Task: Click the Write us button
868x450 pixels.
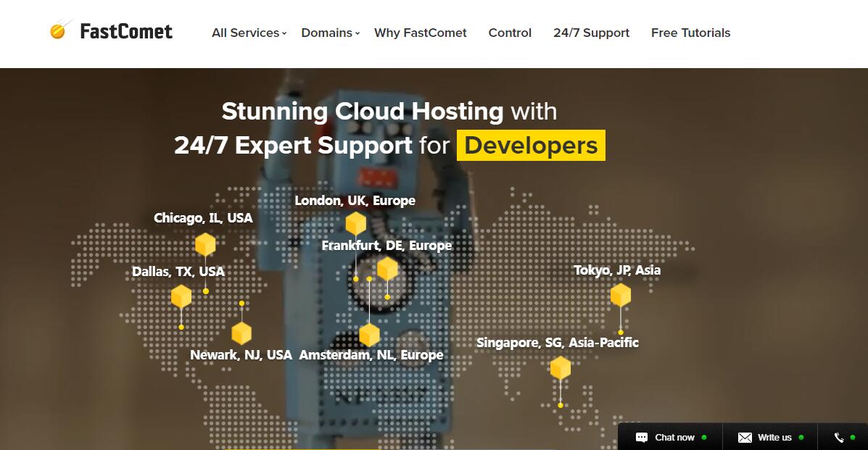Action: click(770, 437)
